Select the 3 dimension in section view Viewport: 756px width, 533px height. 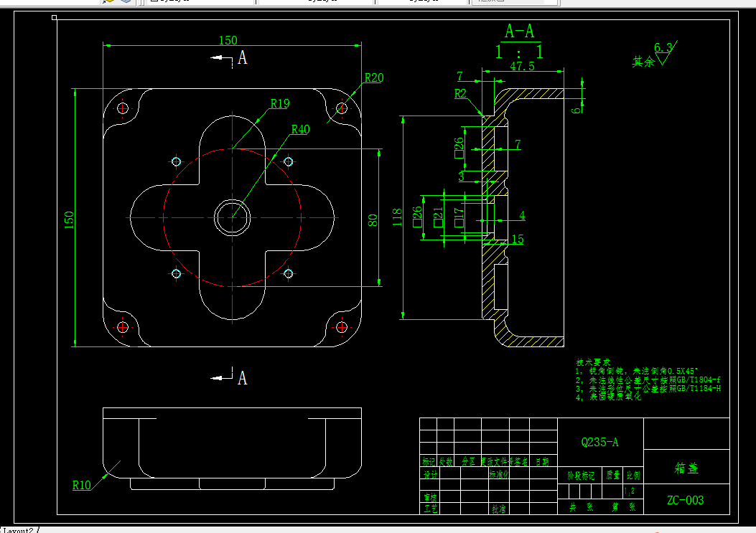[x=462, y=176]
